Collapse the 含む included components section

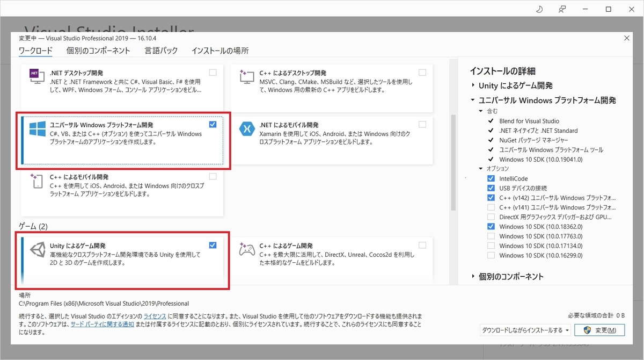pyautogui.click(x=481, y=111)
